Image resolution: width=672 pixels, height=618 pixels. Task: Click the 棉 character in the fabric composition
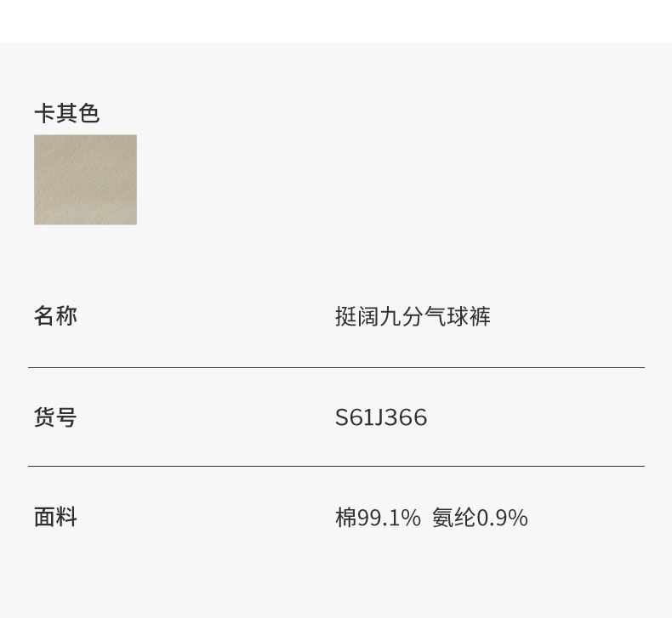(x=345, y=518)
